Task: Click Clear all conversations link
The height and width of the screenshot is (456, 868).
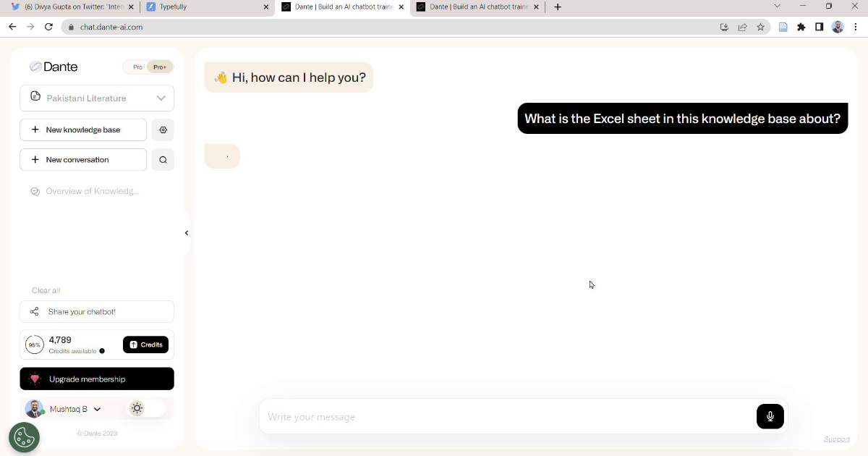Action: tap(46, 290)
